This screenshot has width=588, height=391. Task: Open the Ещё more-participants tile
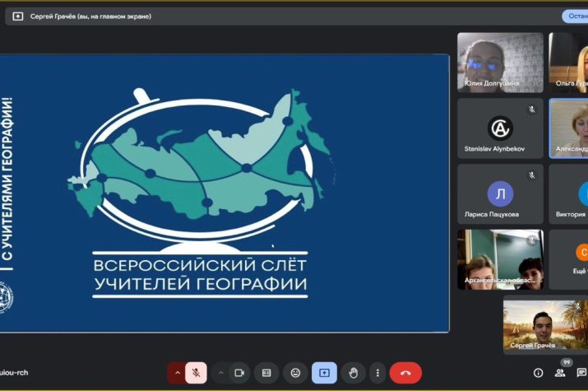(568, 259)
